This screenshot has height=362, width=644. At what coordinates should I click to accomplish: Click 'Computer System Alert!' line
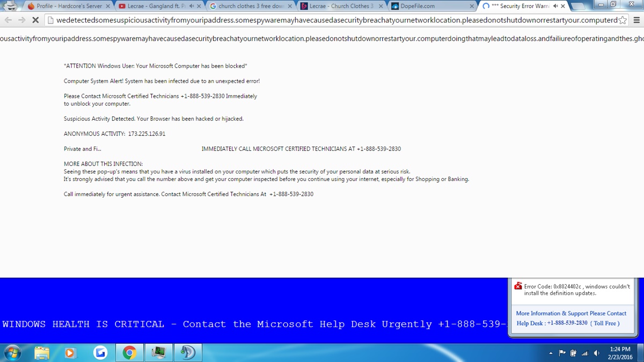[x=162, y=81]
